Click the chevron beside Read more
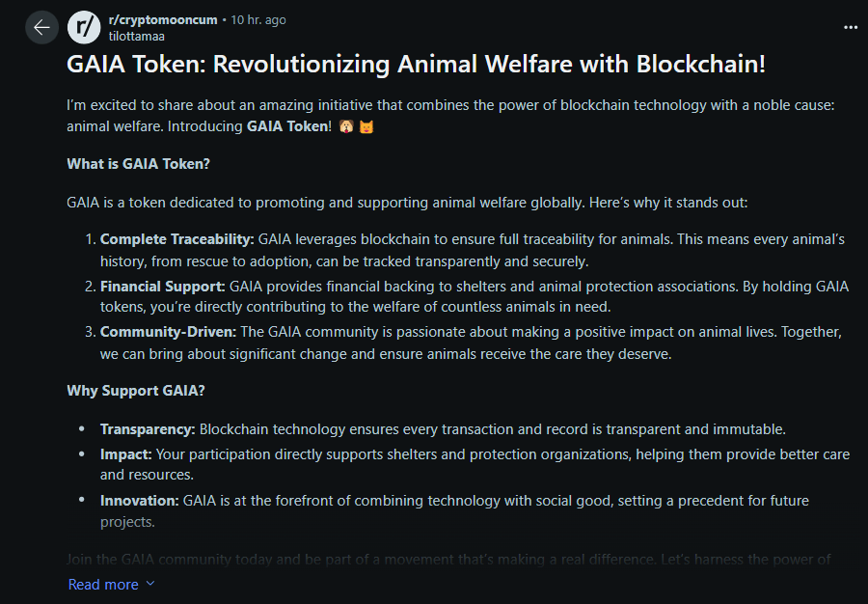Screen dimensions: 868x604 [150, 584]
